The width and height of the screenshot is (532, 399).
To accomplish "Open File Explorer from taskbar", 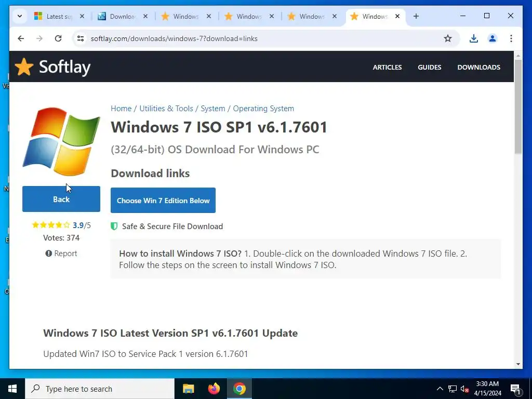I will point(188,389).
